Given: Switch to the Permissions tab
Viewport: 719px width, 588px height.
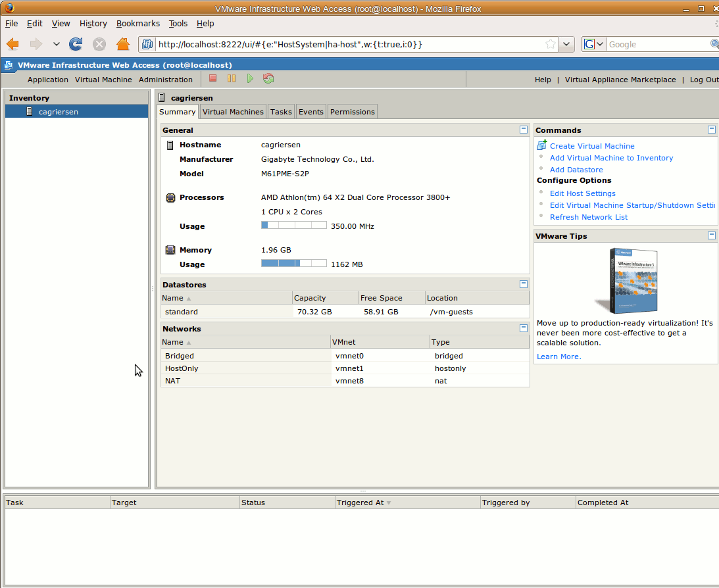Looking at the screenshot, I should [x=352, y=112].
